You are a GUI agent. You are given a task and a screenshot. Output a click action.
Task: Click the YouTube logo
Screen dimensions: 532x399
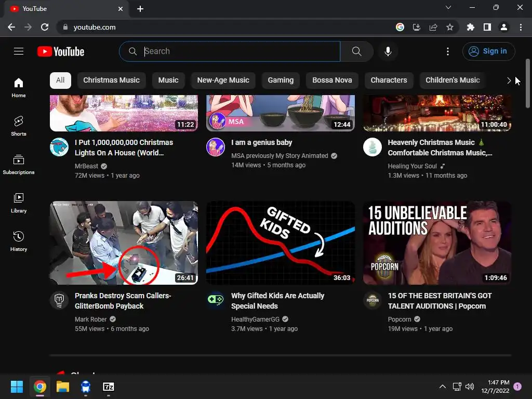point(61,51)
